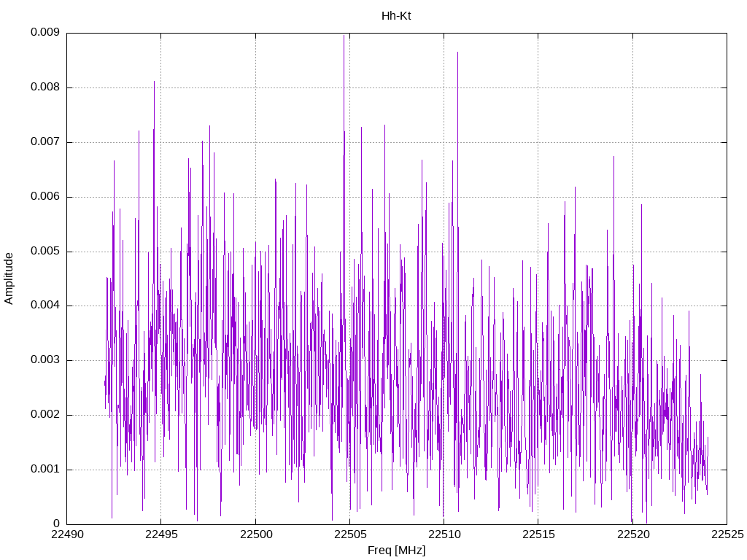Click the 0.003 y-axis tick label
The height and width of the screenshot is (560, 747).
coord(44,360)
